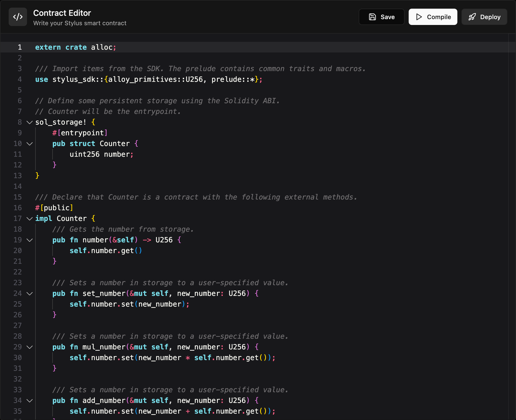The image size is (516, 420).
Task: Collapse the pub struct Counter block at line 10
Action: (x=30, y=144)
